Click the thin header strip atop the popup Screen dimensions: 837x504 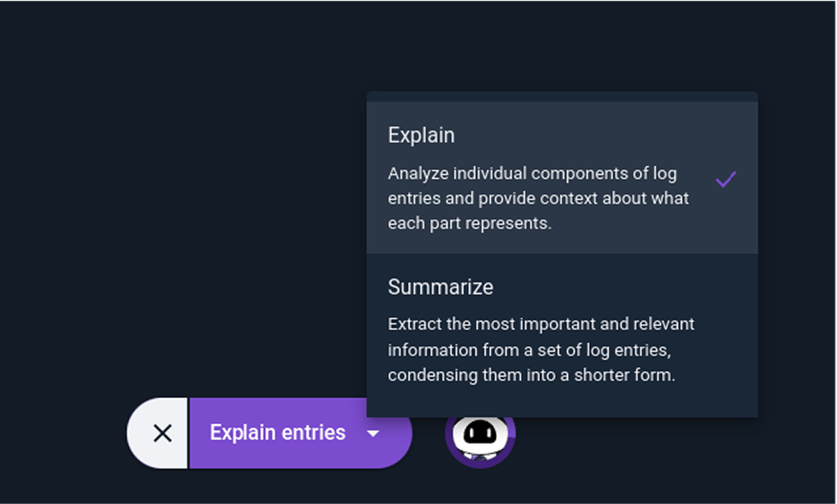click(562, 97)
